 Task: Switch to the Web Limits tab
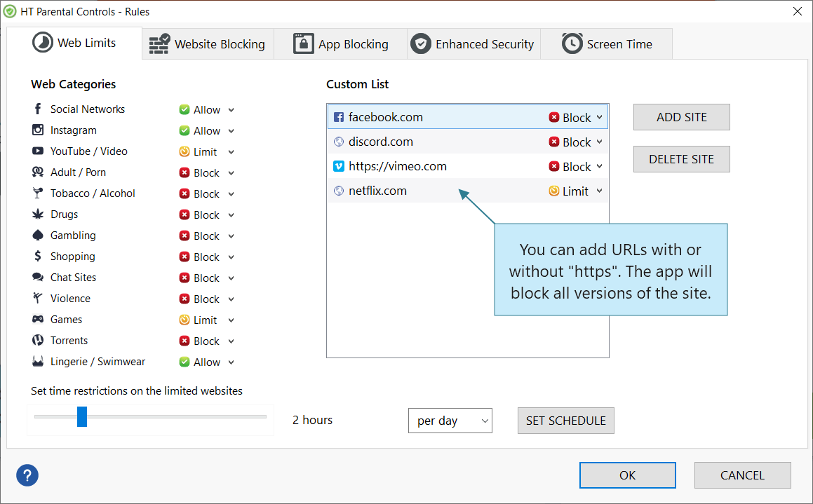click(x=74, y=43)
